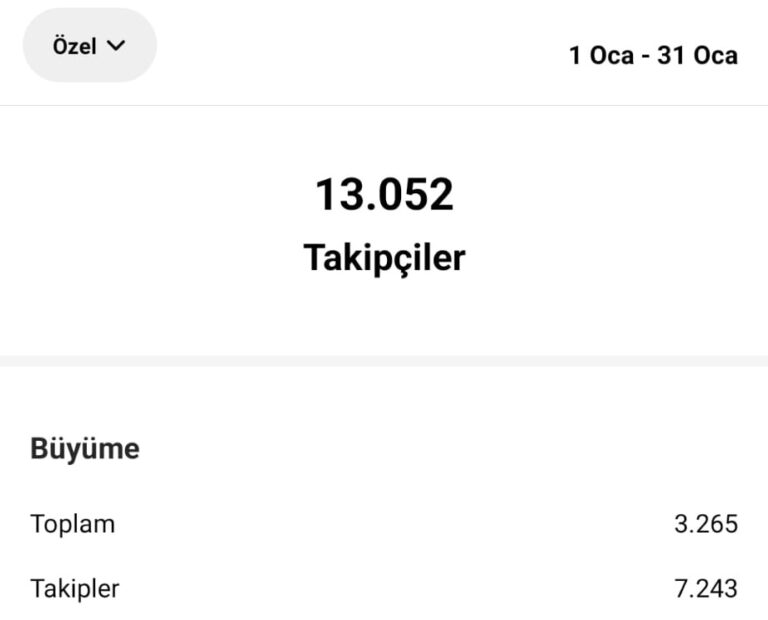Click the 1 Oca start date
This screenshot has width=768, height=620.
click(602, 55)
